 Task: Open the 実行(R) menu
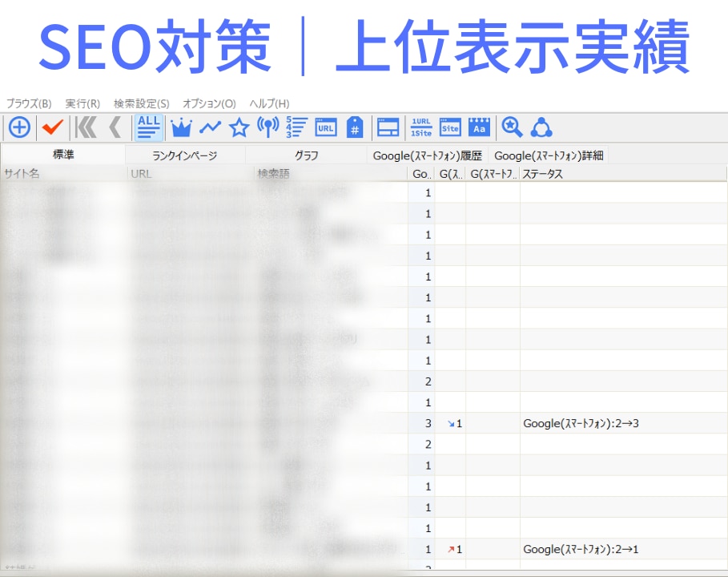(82, 103)
